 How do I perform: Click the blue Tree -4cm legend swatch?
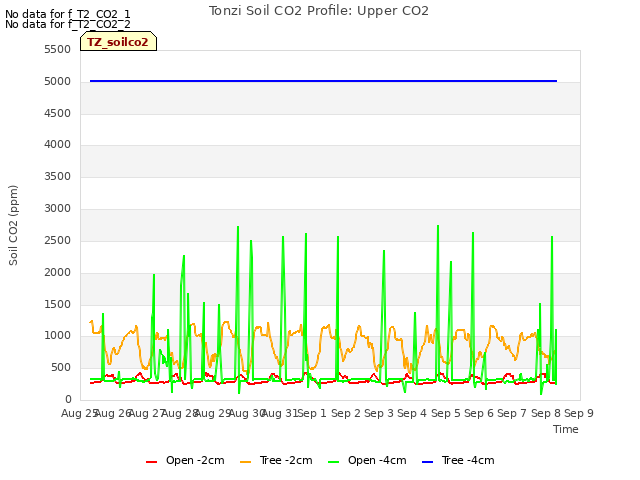coord(427,462)
